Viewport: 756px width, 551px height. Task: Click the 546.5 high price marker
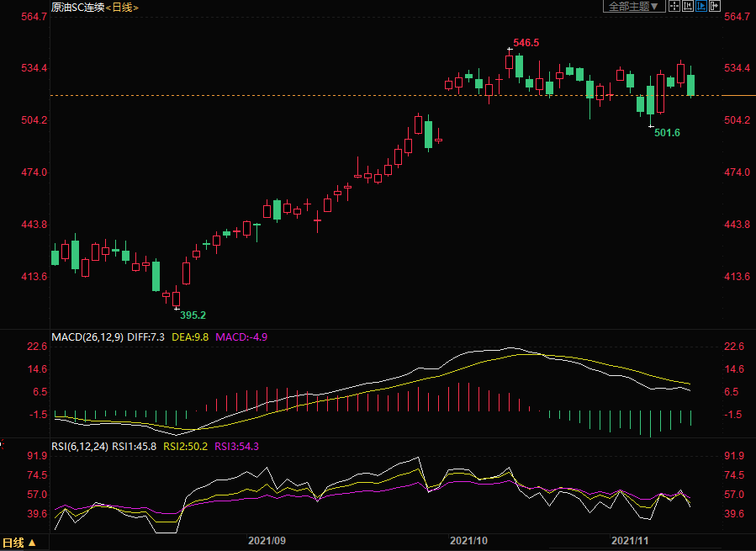pyautogui.click(x=526, y=42)
